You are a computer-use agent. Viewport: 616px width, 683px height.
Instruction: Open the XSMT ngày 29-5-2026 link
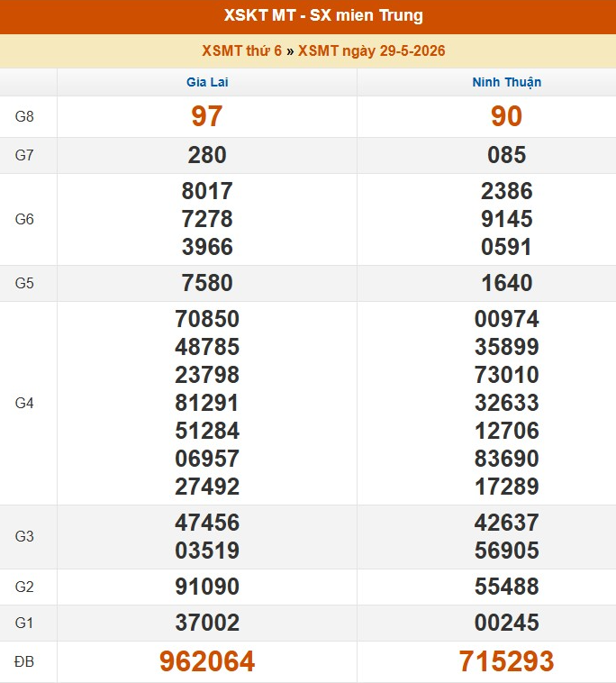click(x=371, y=50)
